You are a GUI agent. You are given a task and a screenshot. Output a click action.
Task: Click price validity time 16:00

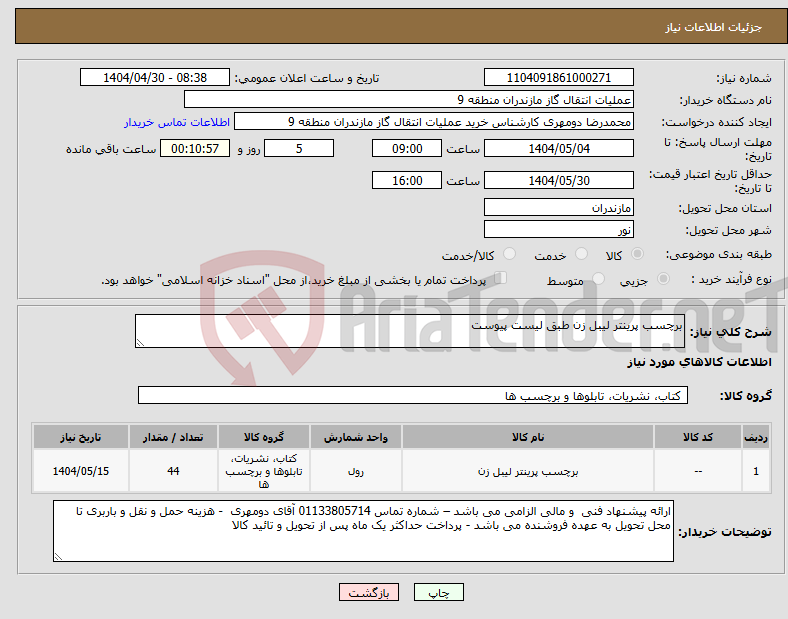[407, 180]
